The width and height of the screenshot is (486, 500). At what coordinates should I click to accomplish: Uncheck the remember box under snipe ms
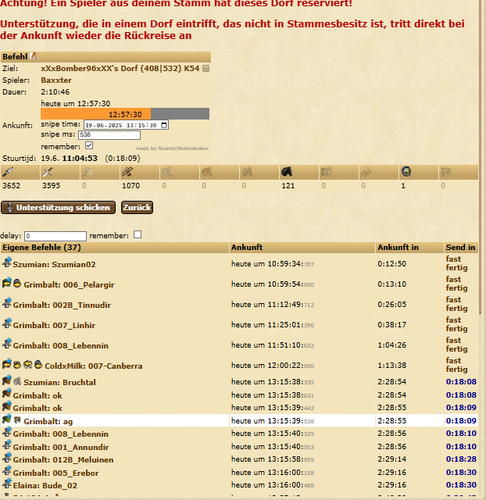pyautogui.click(x=89, y=146)
